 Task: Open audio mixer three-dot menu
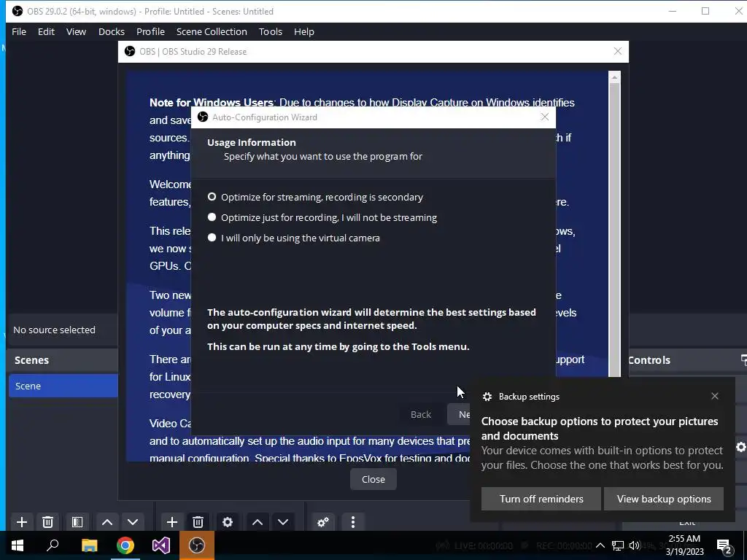(352, 522)
